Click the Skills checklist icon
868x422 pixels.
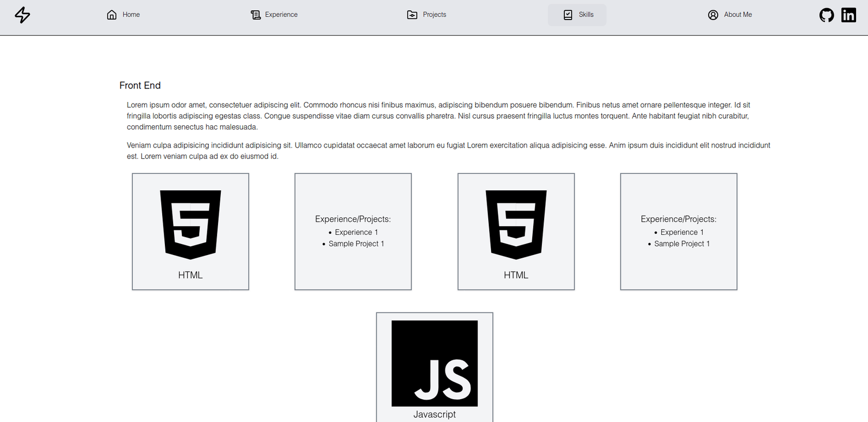coord(568,15)
